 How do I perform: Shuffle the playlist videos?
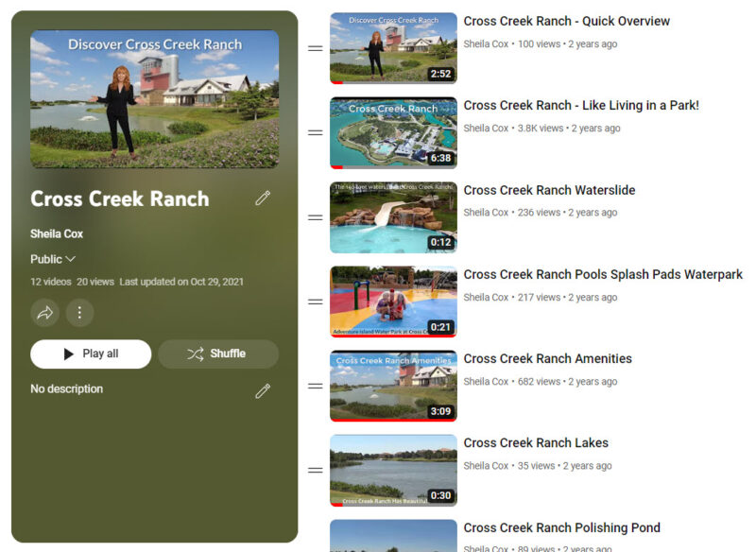tap(218, 354)
